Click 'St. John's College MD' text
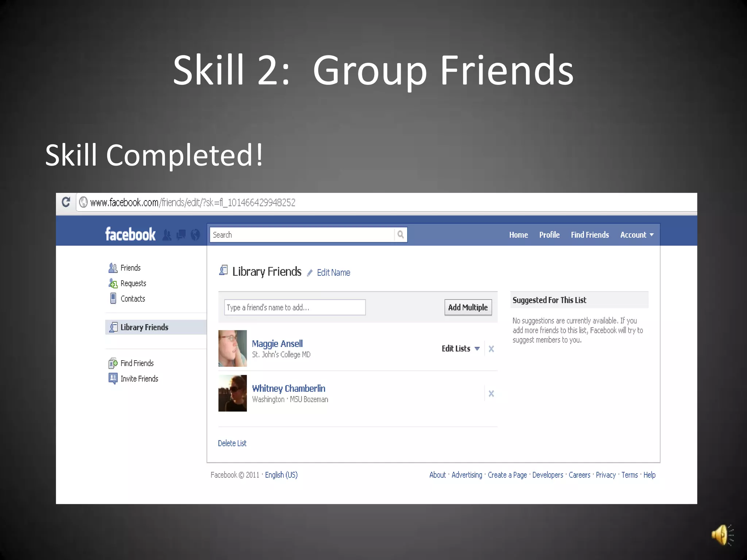Screen dimensions: 747x560 click(x=281, y=354)
